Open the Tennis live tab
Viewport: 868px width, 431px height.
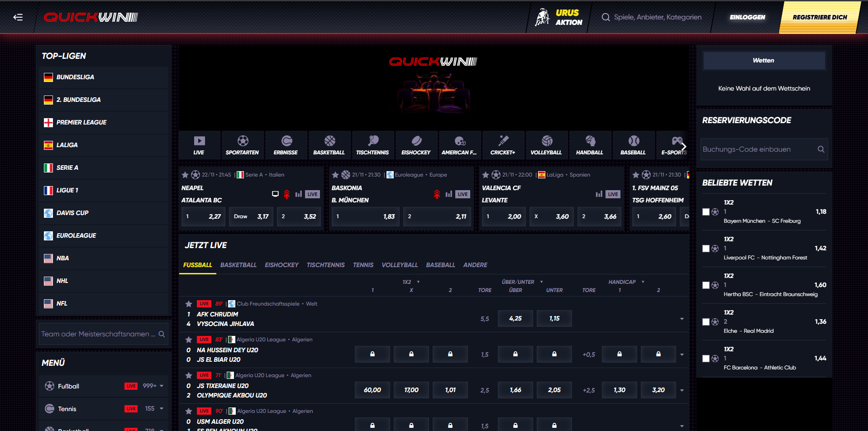363,265
